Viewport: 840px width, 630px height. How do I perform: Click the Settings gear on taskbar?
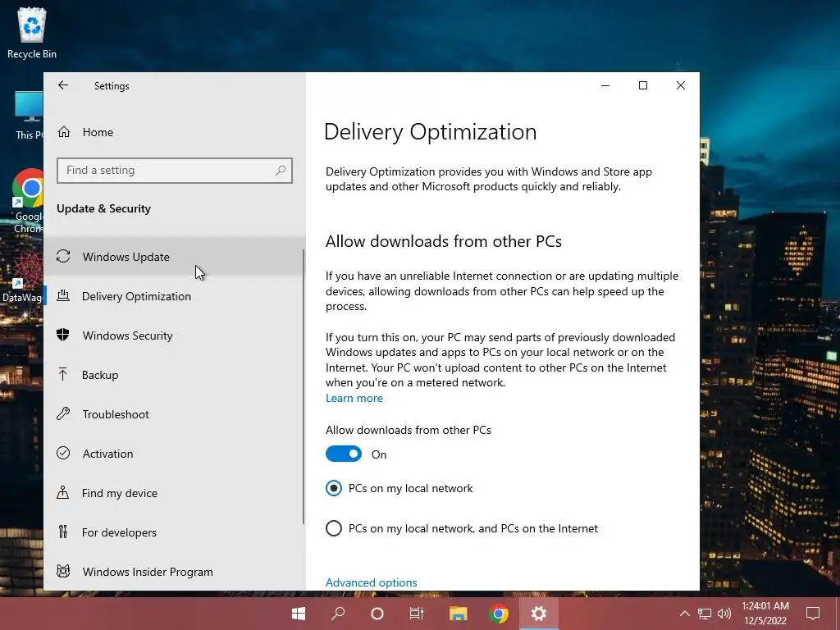pos(538,614)
